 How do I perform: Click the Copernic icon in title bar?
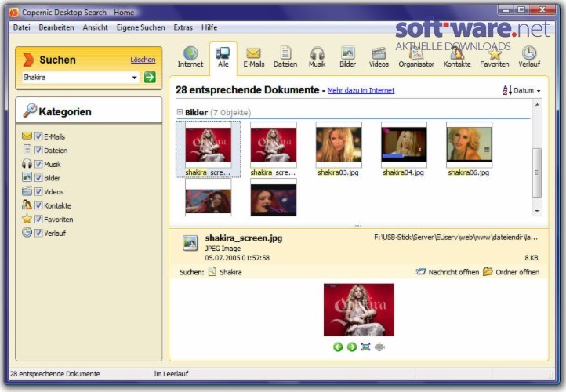[13, 13]
